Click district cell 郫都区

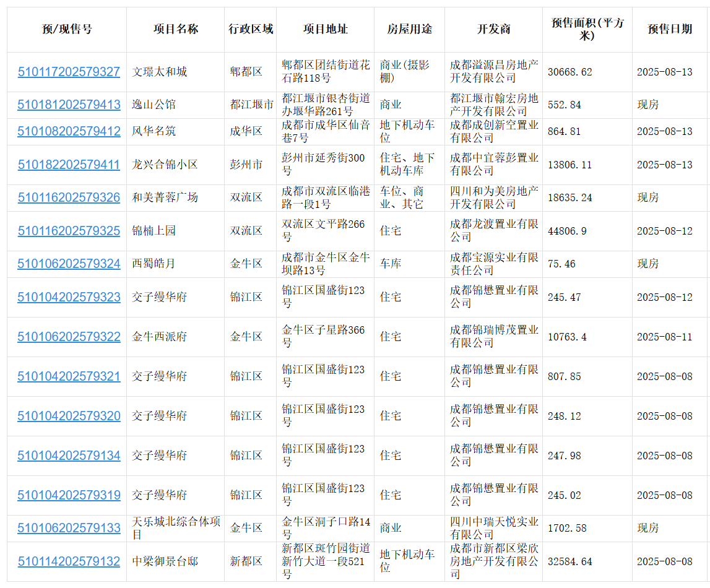[246, 72]
